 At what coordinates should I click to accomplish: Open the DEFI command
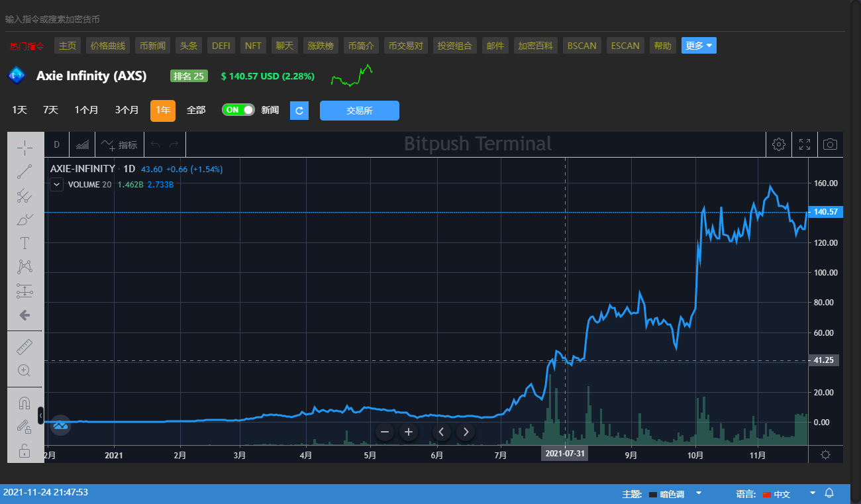(221, 46)
